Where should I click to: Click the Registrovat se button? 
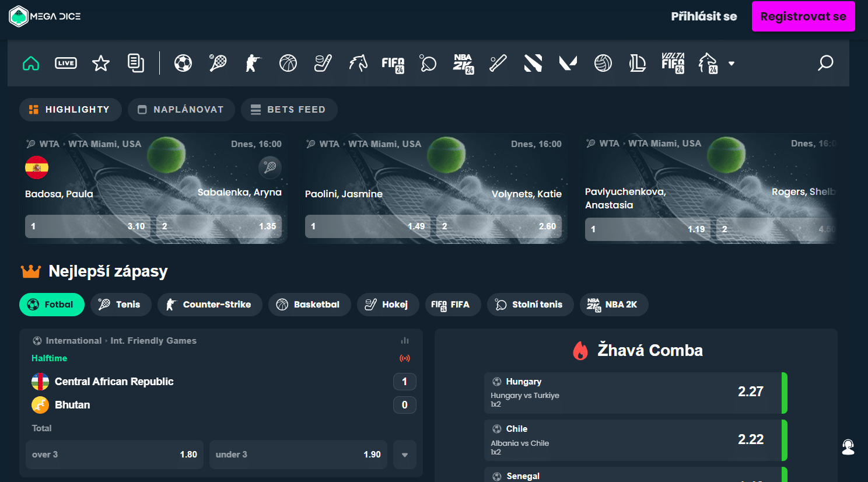[803, 16]
